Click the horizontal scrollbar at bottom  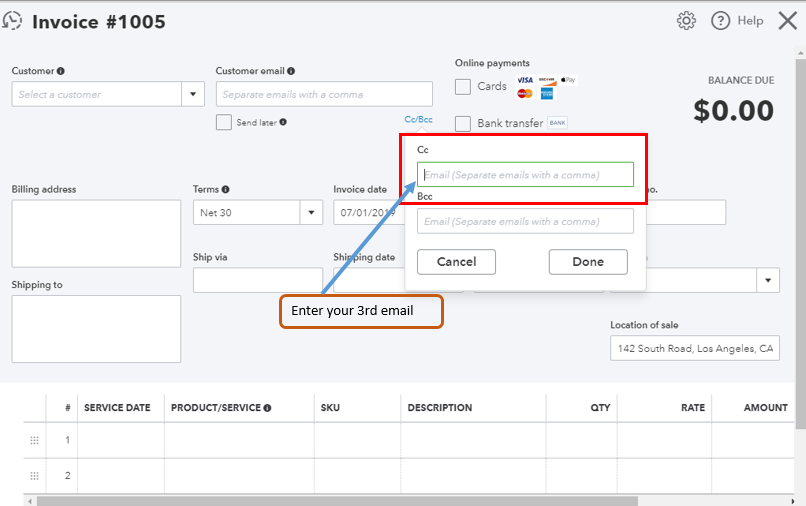click(x=337, y=501)
